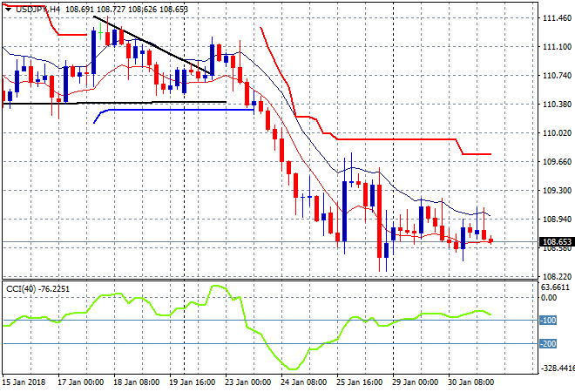575x392 pixels.
Task: Click the 109.660 price scale value
Action: coord(557,161)
